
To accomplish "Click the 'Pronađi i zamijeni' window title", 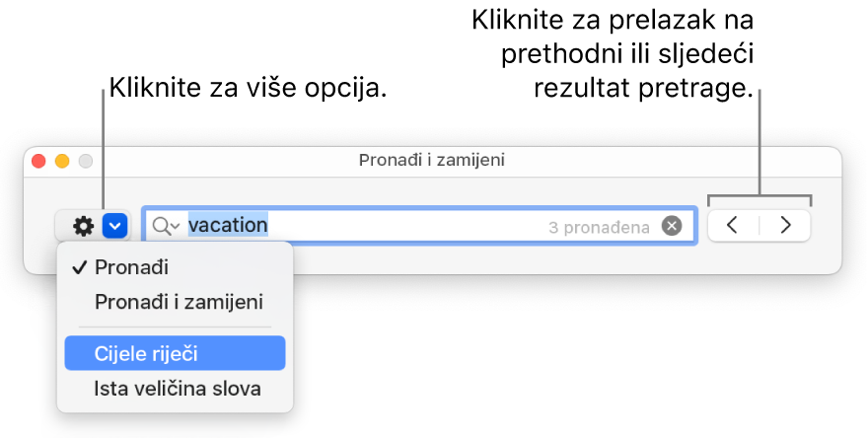I will coord(432,158).
